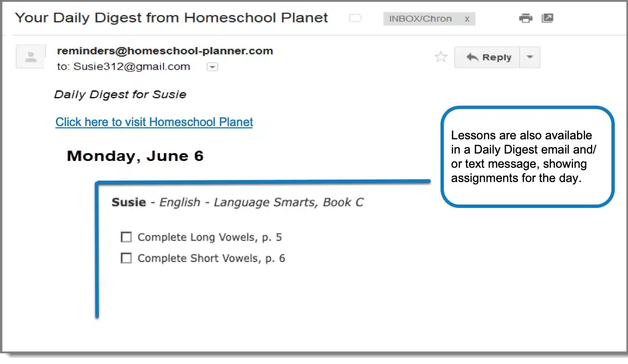Click the reminders@homeschool-planner.com sender address
This screenshot has height=364, width=628.
tap(165, 51)
